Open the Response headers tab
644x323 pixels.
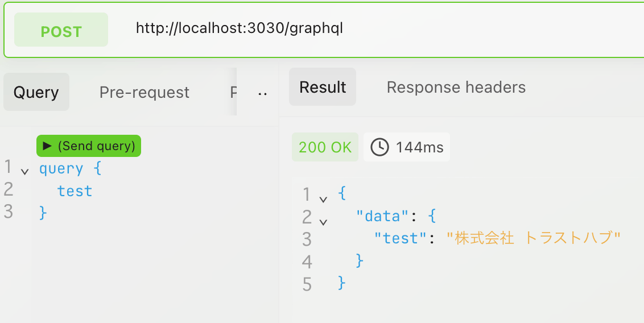tap(456, 87)
